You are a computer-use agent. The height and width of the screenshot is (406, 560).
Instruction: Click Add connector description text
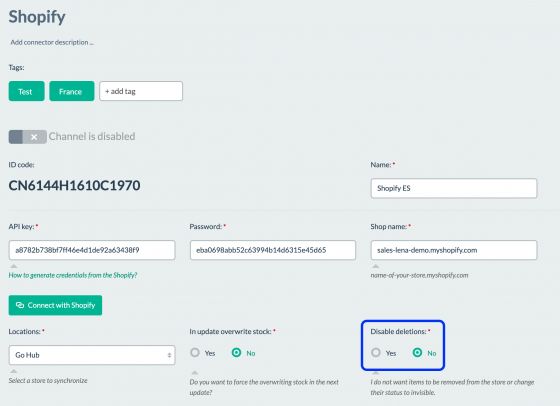(52, 42)
